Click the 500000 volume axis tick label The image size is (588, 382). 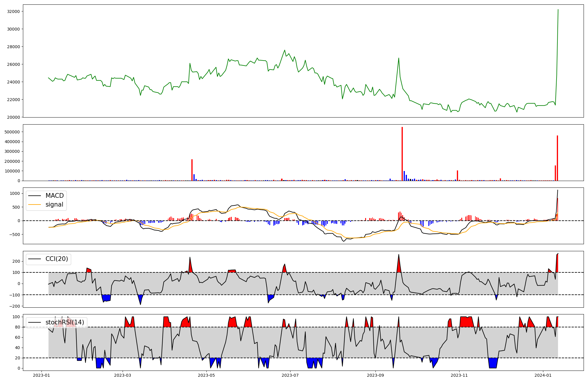[12, 132]
